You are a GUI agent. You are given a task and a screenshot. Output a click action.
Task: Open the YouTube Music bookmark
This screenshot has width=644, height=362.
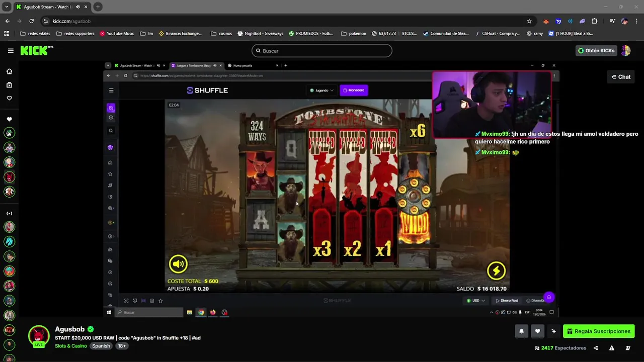(117, 34)
